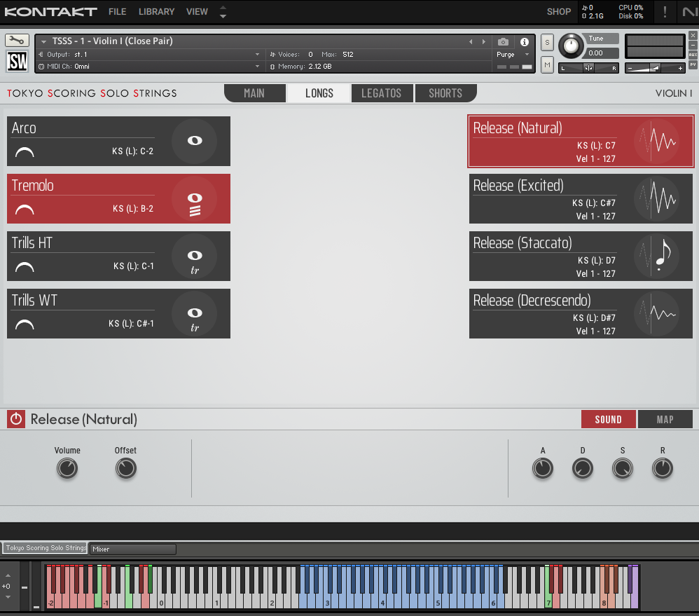
Task: Open the instrument info icon
Action: [524, 42]
